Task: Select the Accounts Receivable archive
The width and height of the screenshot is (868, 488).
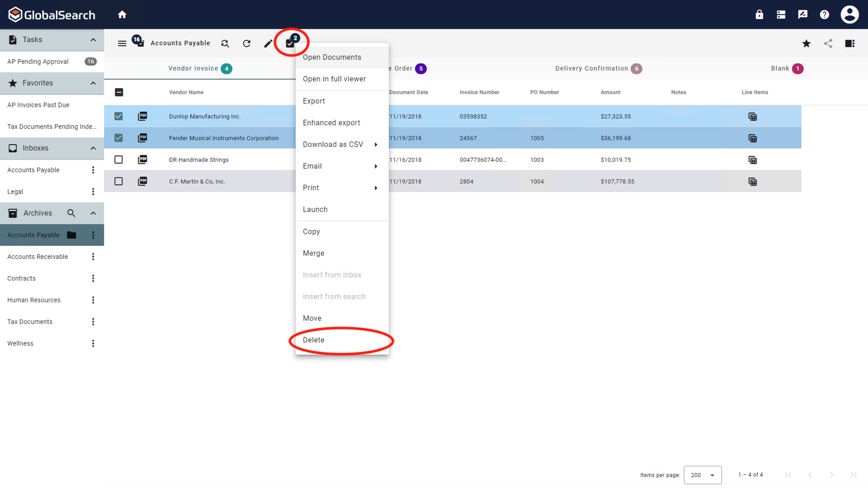Action: pos(38,256)
